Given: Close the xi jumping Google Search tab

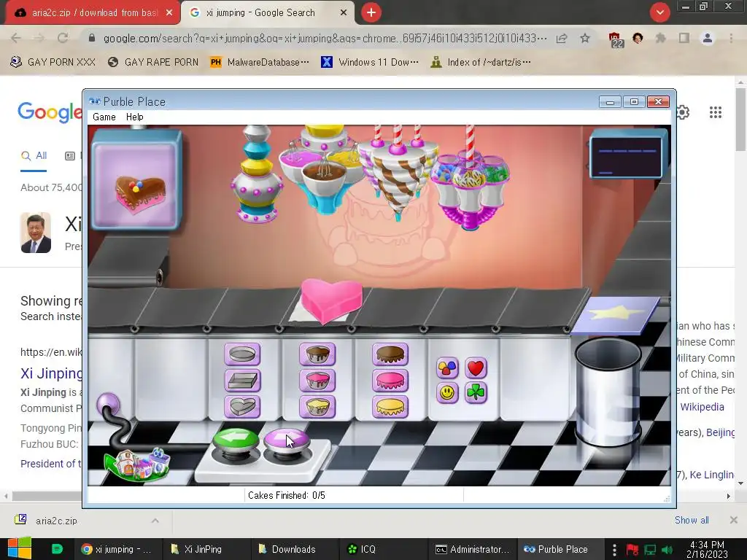Looking at the screenshot, I should point(344,13).
